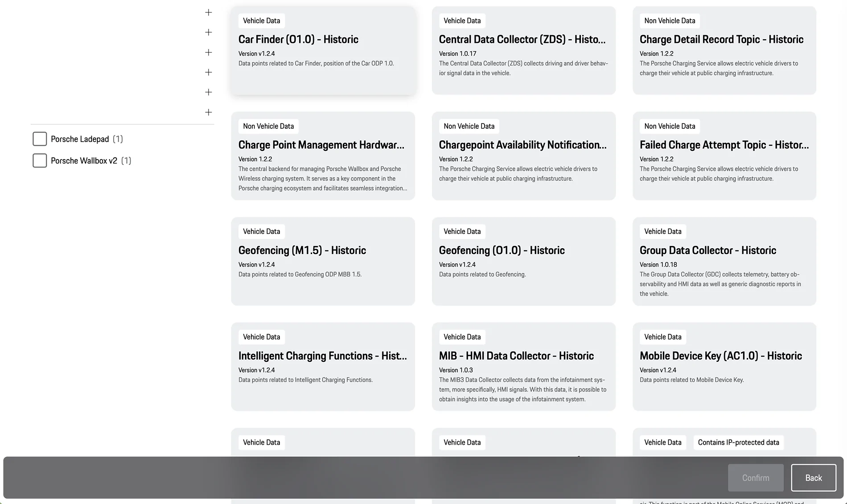Click the Confirm button
This screenshot has height=504, width=847.
[756, 478]
